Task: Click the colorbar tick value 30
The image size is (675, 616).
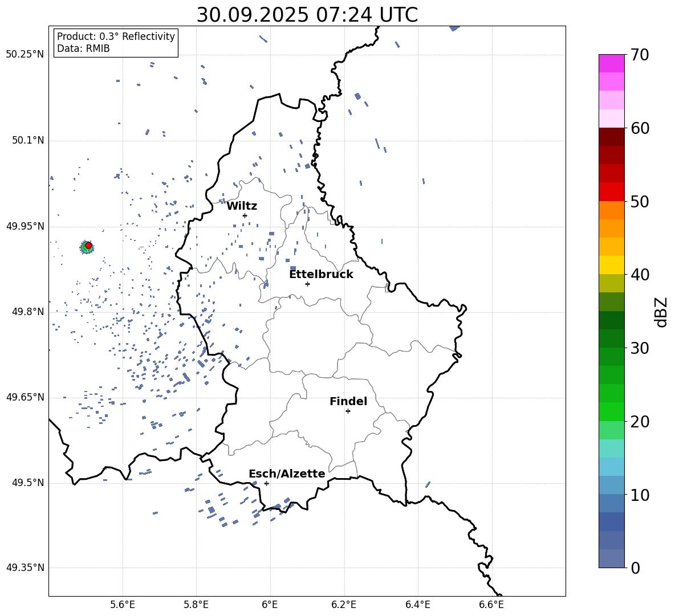Action: (x=640, y=348)
